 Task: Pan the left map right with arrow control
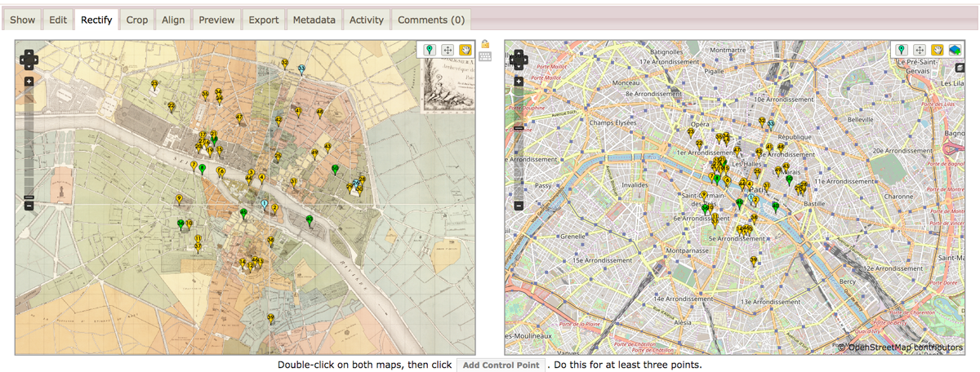point(34,59)
